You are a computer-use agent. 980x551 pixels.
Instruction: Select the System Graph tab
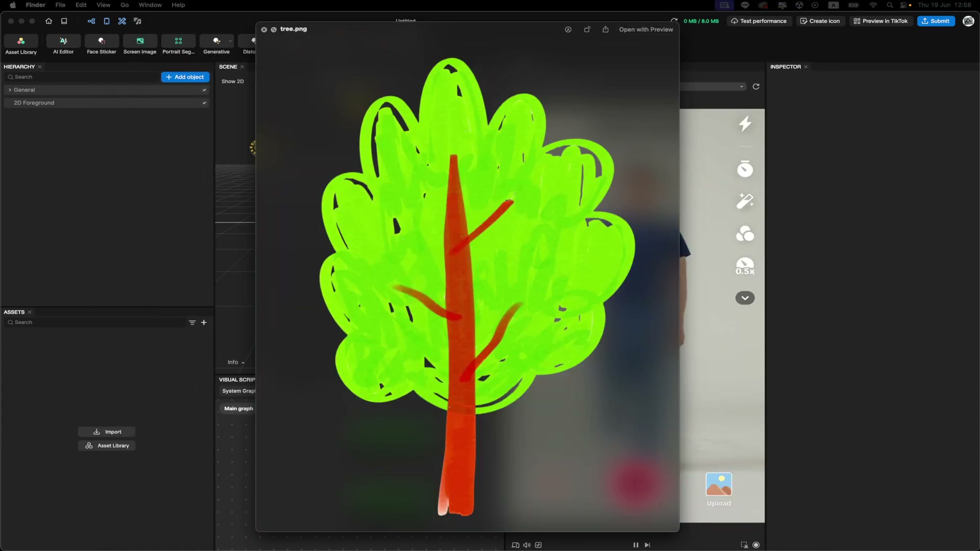click(x=238, y=391)
